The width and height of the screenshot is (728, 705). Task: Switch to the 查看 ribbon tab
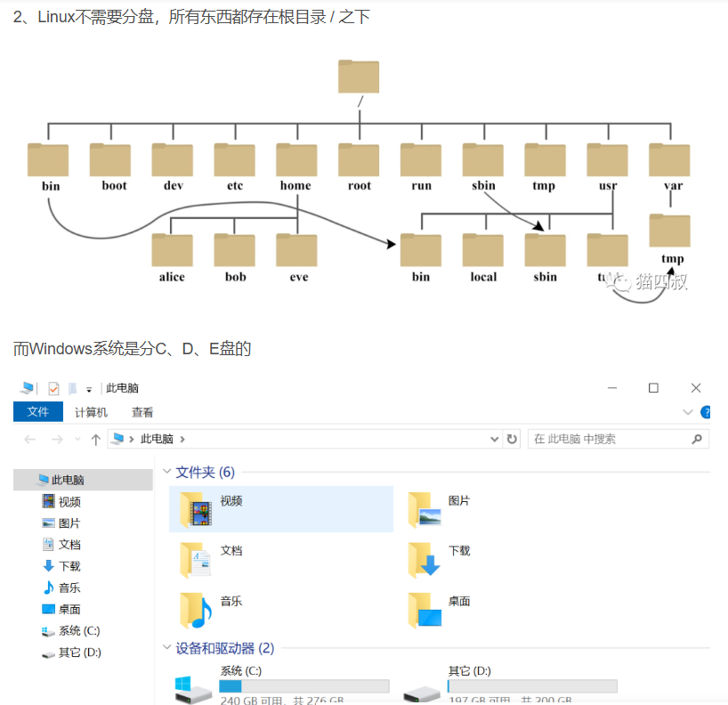(142, 412)
